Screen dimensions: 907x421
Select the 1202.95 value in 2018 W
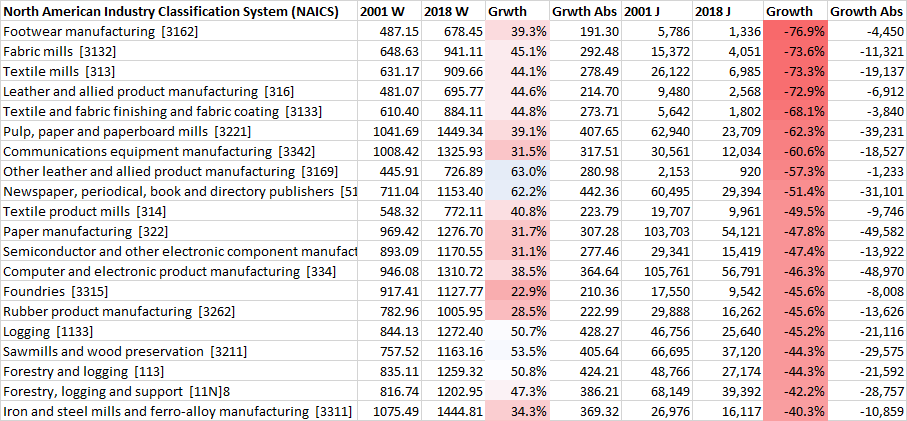(454, 392)
